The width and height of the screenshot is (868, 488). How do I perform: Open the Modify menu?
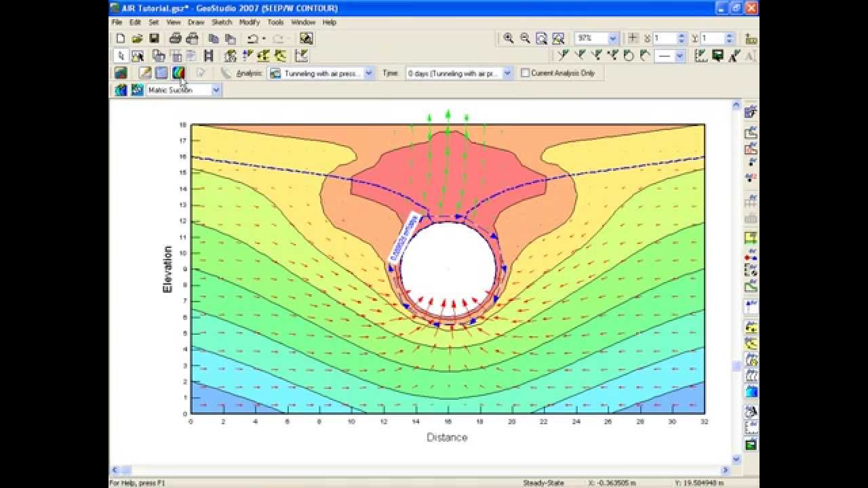[250, 22]
